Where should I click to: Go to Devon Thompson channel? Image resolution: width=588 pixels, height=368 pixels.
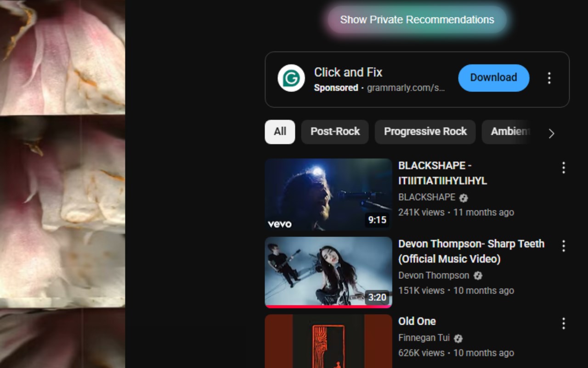pyautogui.click(x=434, y=276)
